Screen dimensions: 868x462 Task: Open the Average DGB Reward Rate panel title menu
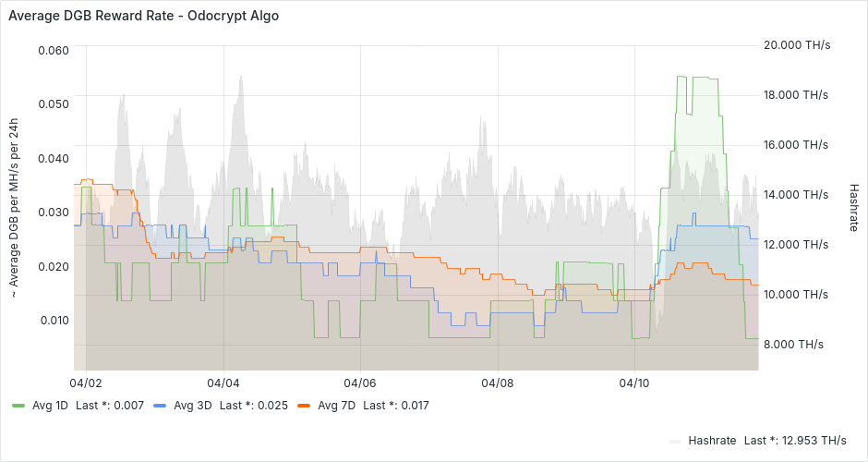coord(143,16)
